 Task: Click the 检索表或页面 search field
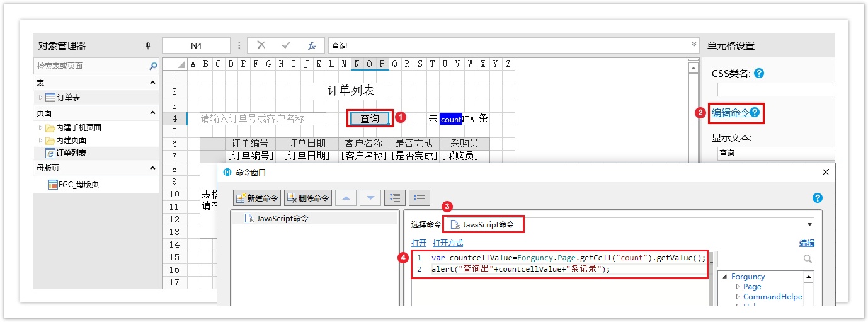[x=90, y=66]
